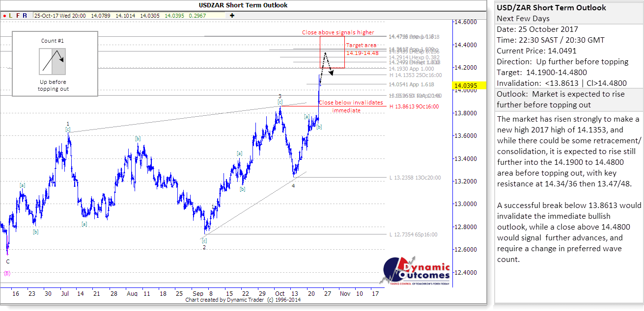The width and height of the screenshot is (644, 311).
Task: Click the plus crosshair icon
Action: point(232,16)
